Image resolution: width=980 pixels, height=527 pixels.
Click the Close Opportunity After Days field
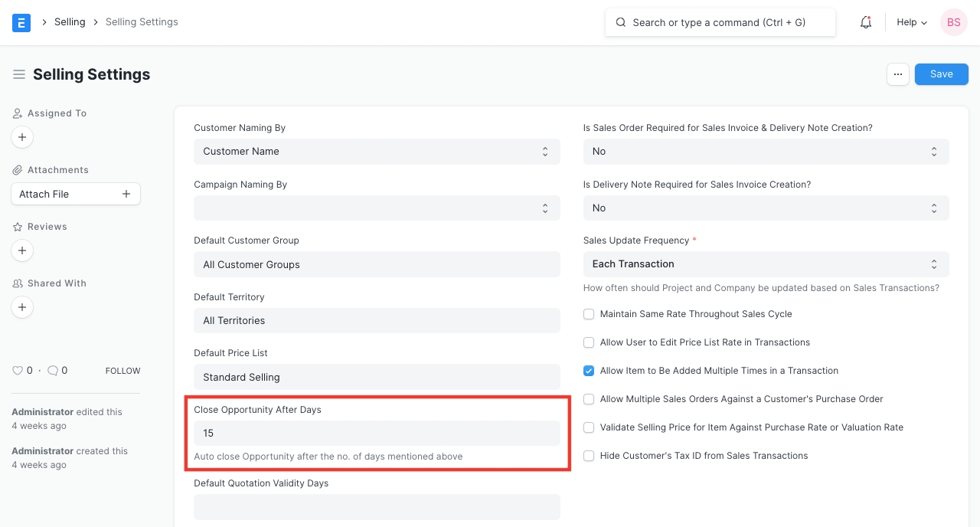[x=377, y=434]
